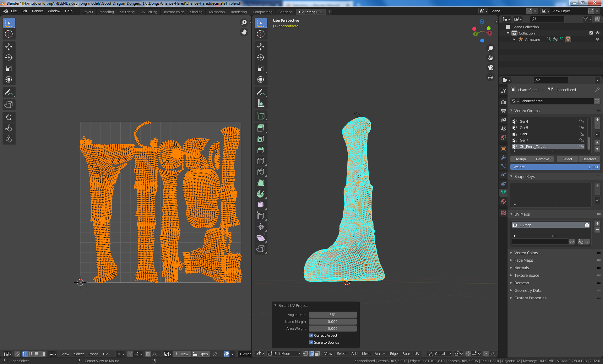Select the Rip Region tool
The image size is (603, 364).
261,249
